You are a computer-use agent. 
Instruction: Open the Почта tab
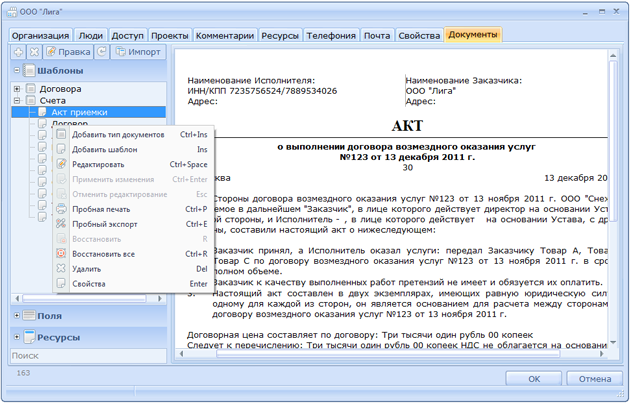(377, 35)
